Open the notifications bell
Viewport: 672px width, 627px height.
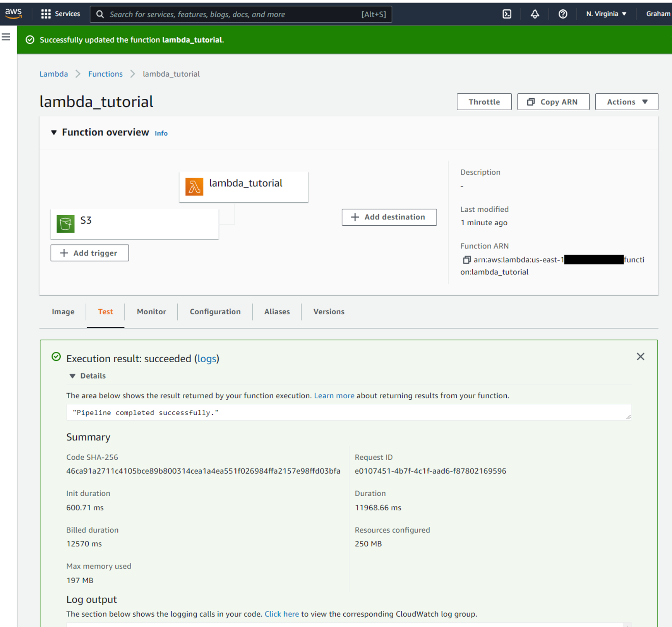pos(535,14)
